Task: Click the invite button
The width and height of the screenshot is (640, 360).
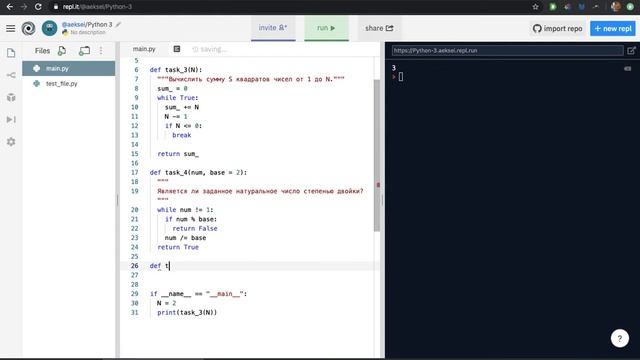Action: [x=273, y=28]
